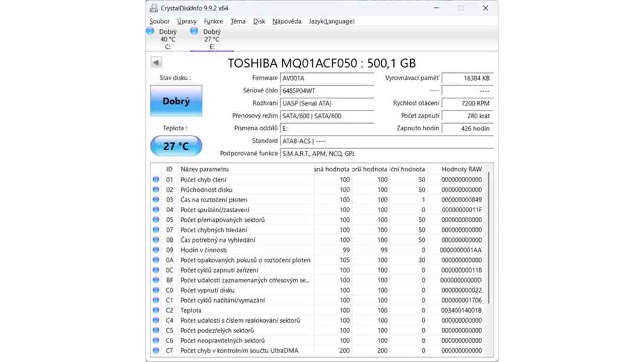The width and height of the screenshot is (644, 362).
Task: Open the Úpravy menu
Action: click(187, 21)
